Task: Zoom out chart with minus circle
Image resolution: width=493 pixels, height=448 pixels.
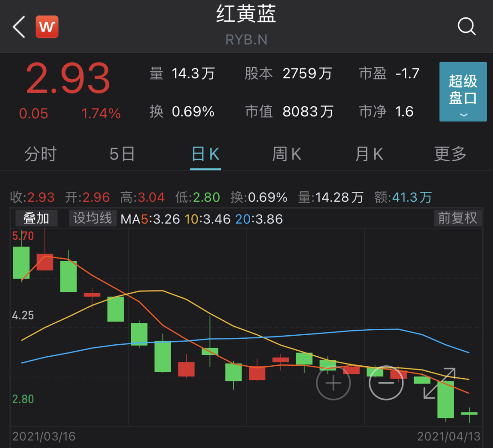Action: click(x=386, y=383)
